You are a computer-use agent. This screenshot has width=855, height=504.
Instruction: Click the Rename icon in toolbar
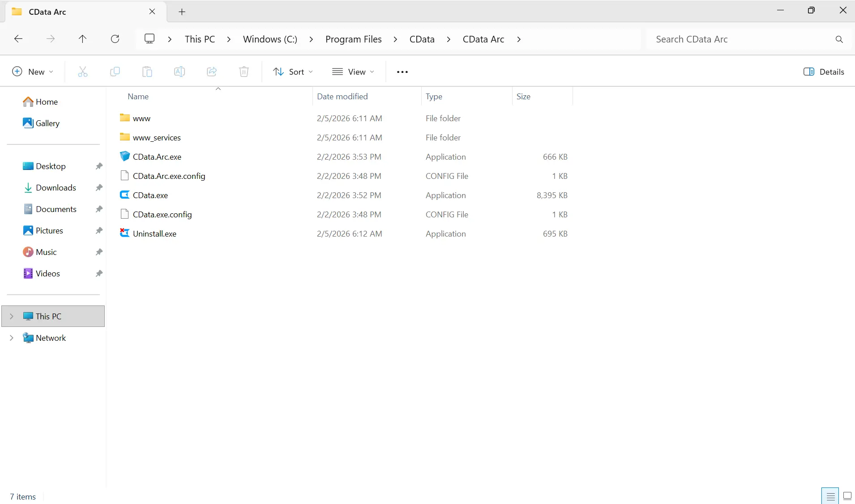(180, 72)
